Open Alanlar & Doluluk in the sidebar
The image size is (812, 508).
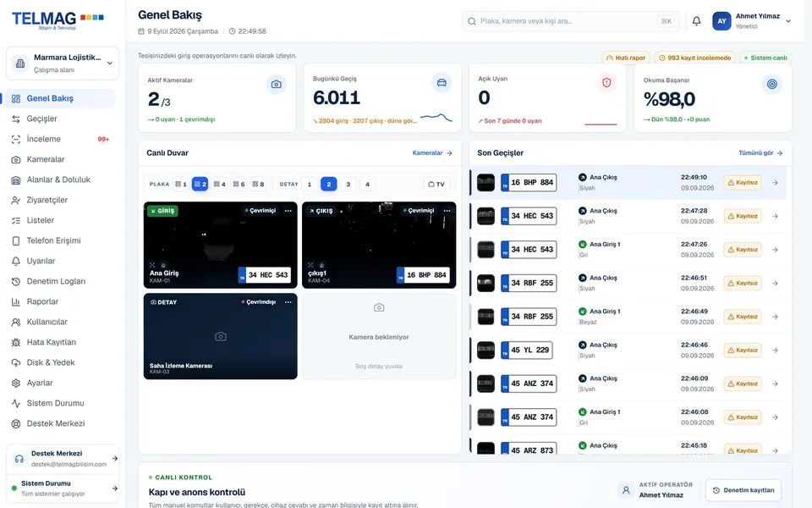click(61, 179)
